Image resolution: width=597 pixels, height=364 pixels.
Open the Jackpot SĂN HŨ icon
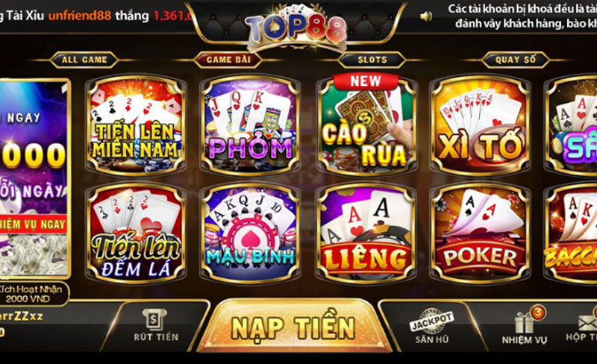[432, 327]
